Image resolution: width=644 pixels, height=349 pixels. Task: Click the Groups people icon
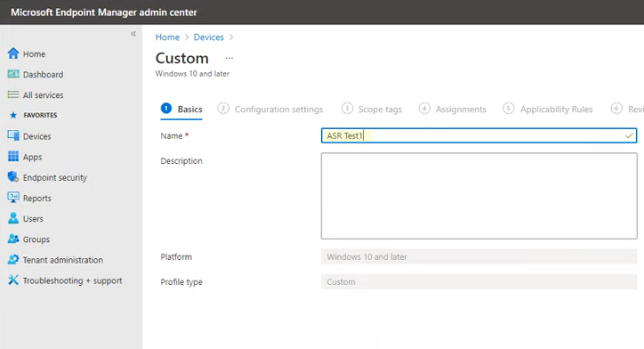pyautogui.click(x=13, y=239)
